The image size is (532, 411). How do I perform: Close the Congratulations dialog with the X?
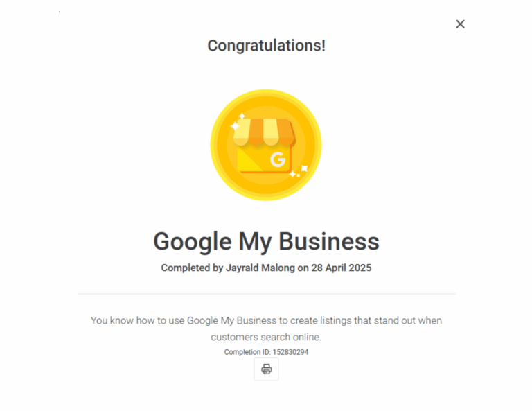pos(460,24)
